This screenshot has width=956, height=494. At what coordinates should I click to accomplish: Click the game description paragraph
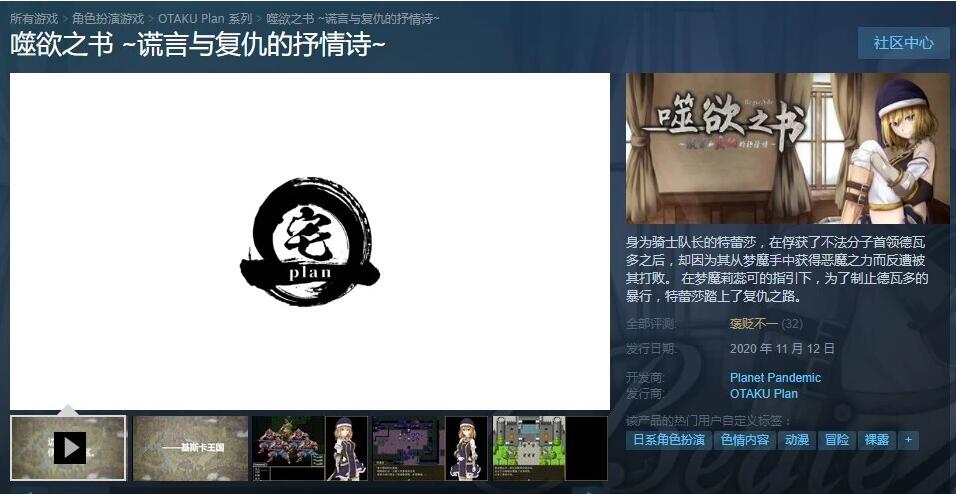[x=777, y=270]
